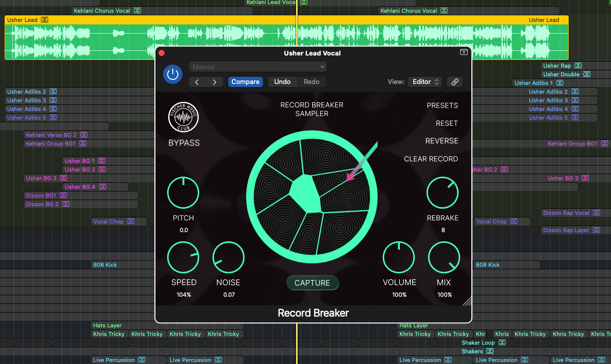Click the Fischer Music Club logo
This screenshot has height=364, width=611.
pyautogui.click(x=183, y=117)
